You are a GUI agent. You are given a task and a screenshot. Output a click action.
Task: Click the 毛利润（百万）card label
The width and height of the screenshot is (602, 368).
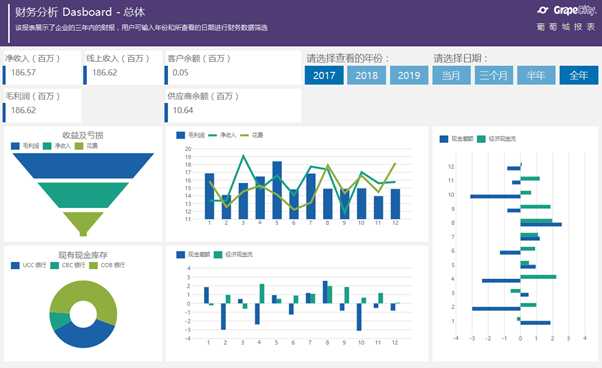[33, 96]
